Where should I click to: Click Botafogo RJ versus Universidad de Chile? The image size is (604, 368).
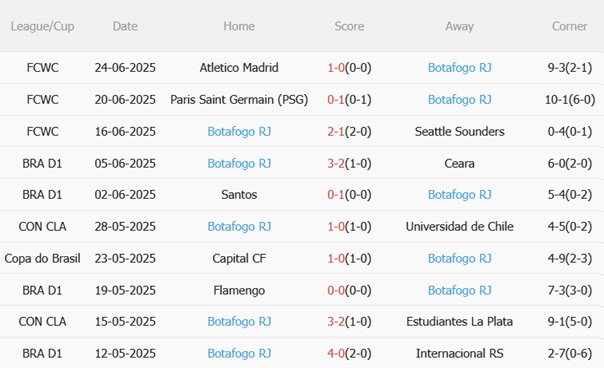click(239, 227)
